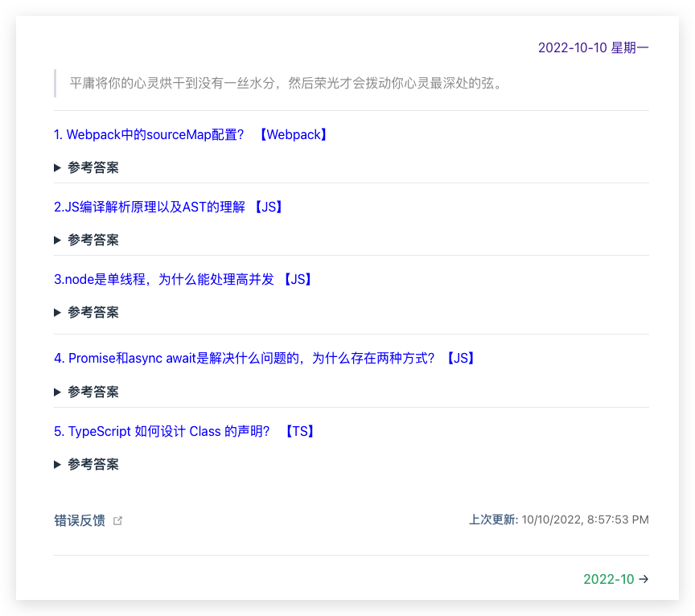Open question 4 on Promise和async await
Viewport: 695px width, 616px height.
tap(245, 359)
